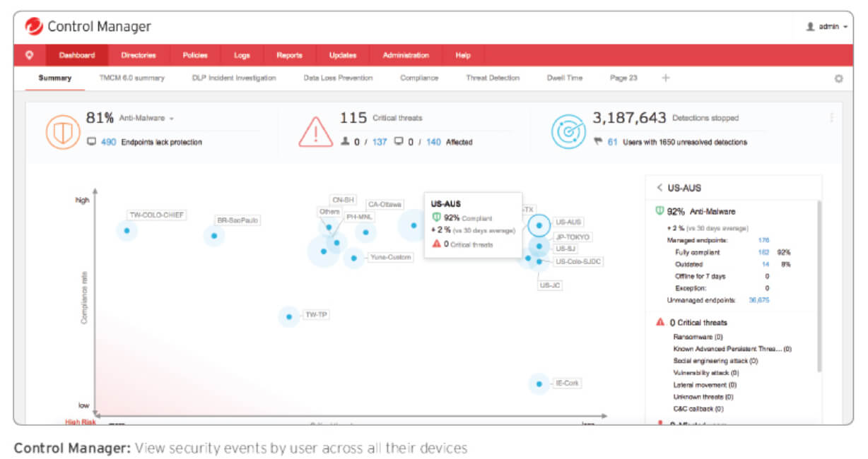Click Lateral movement (0) entry
868x459 pixels.
(705, 385)
